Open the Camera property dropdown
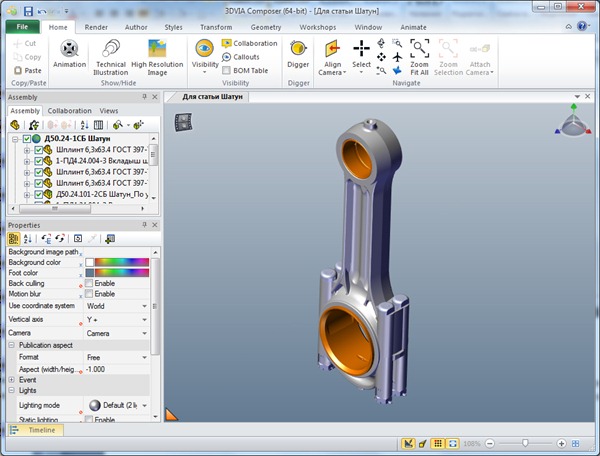The width and height of the screenshot is (600, 456). click(x=144, y=333)
